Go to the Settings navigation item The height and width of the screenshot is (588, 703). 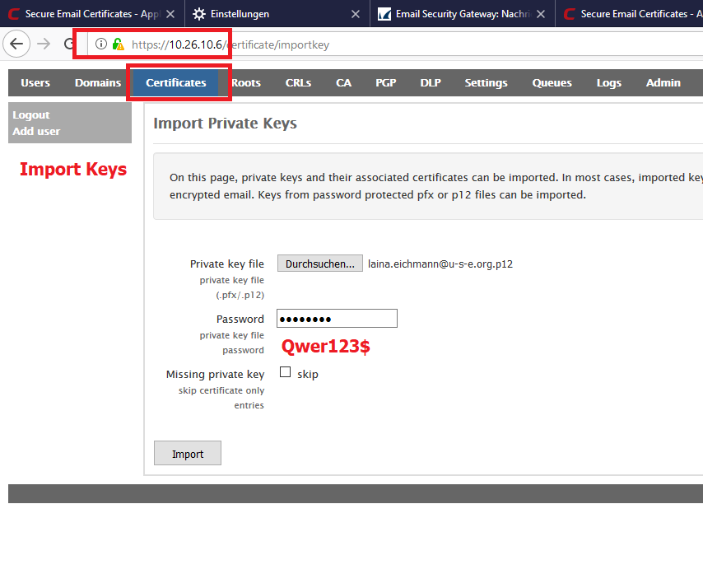point(486,82)
